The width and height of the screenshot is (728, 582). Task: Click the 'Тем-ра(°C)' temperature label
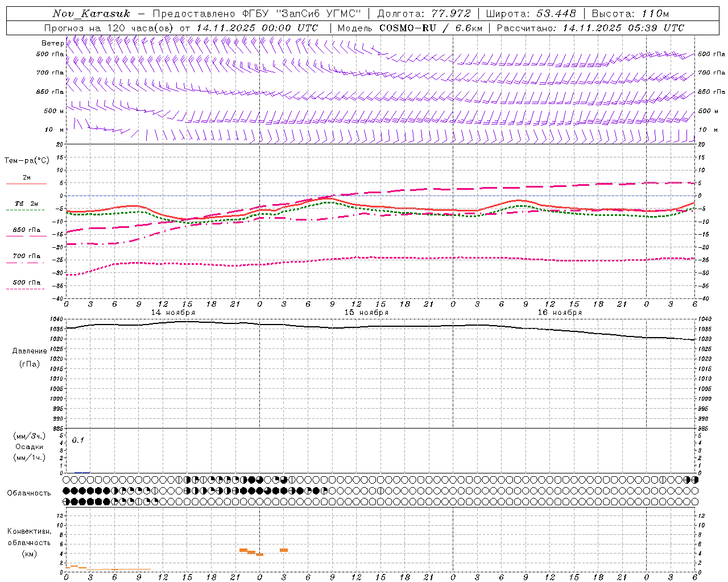27,161
